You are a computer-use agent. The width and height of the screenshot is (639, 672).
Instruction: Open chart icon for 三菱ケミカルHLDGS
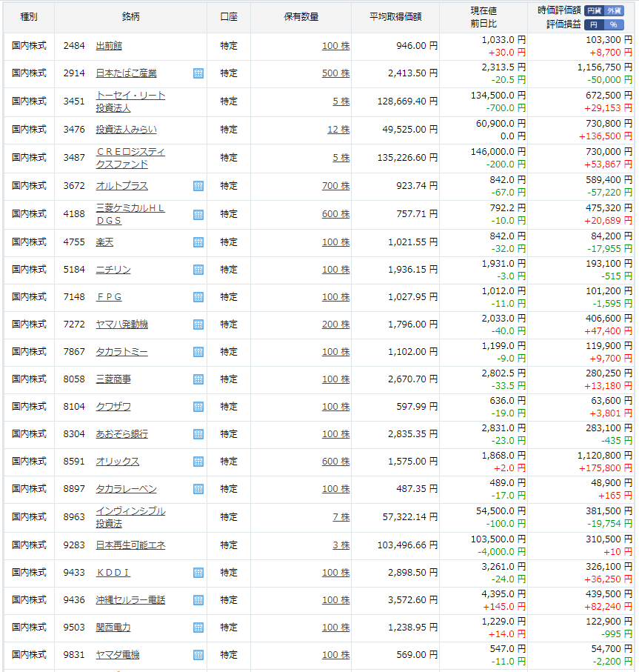click(198, 214)
